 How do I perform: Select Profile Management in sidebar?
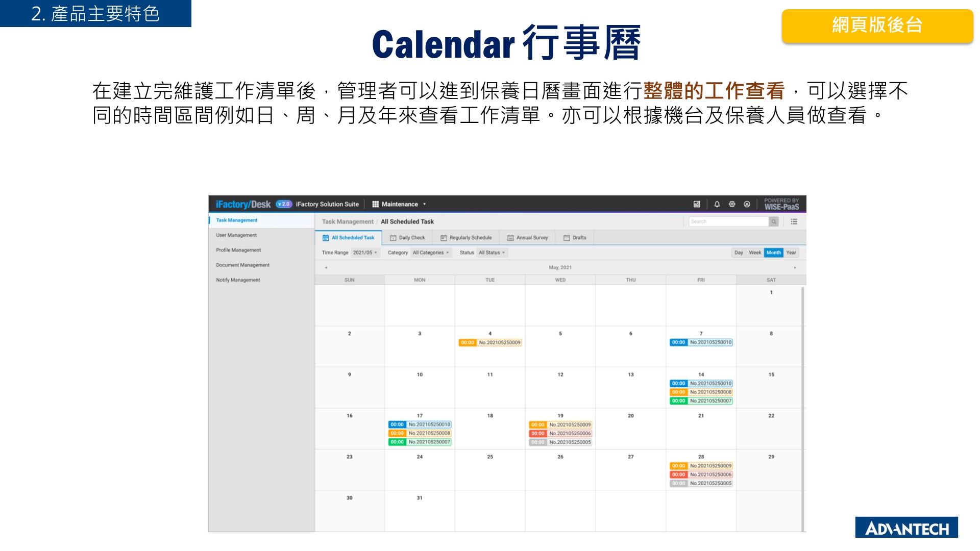(261, 250)
